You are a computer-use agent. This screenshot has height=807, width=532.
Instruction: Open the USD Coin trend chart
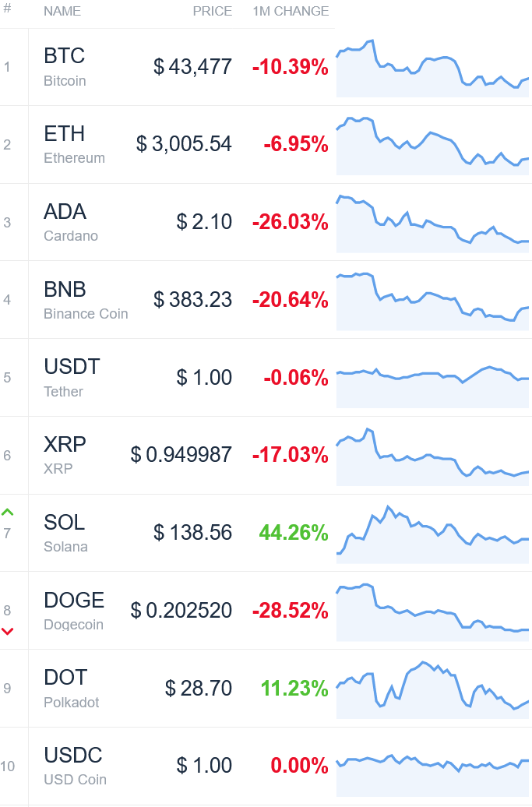pos(433,766)
